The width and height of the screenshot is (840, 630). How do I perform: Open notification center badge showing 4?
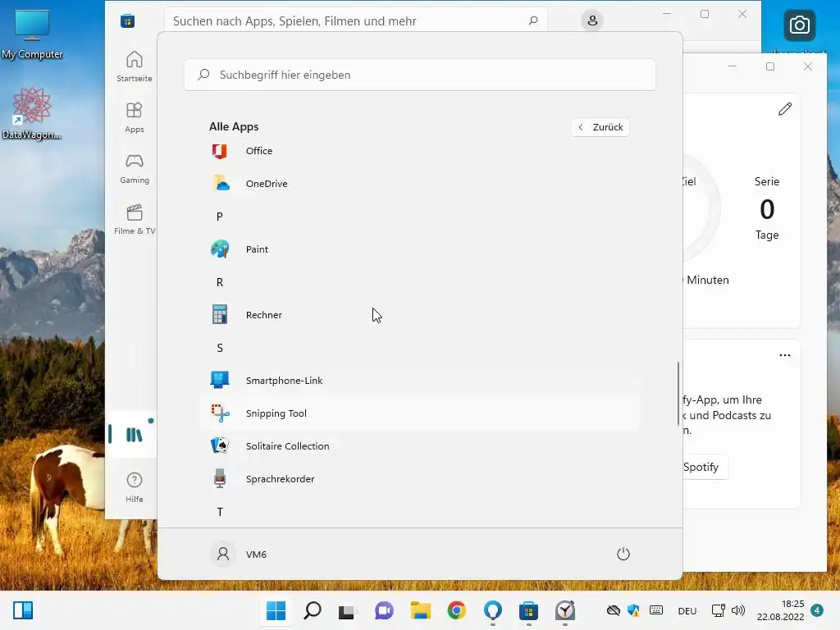click(x=817, y=610)
